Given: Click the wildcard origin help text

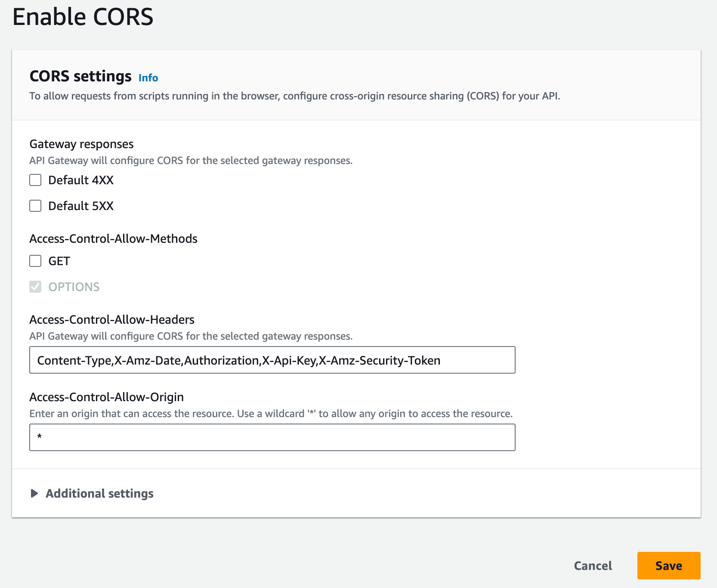Looking at the screenshot, I should pyautogui.click(x=271, y=414).
